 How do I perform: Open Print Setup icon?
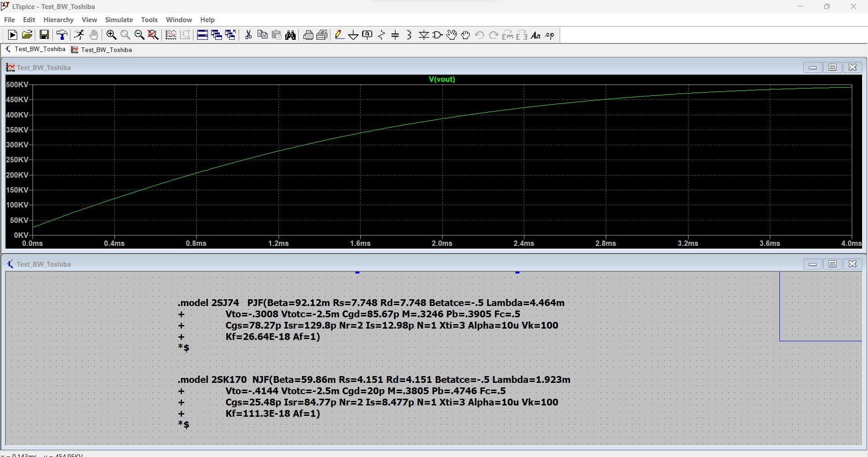tap(308, 35)
